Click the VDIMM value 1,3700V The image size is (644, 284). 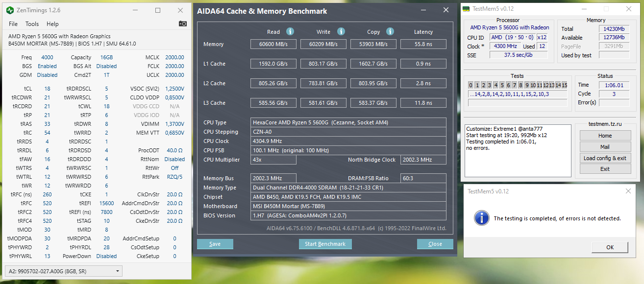point(175,124)
